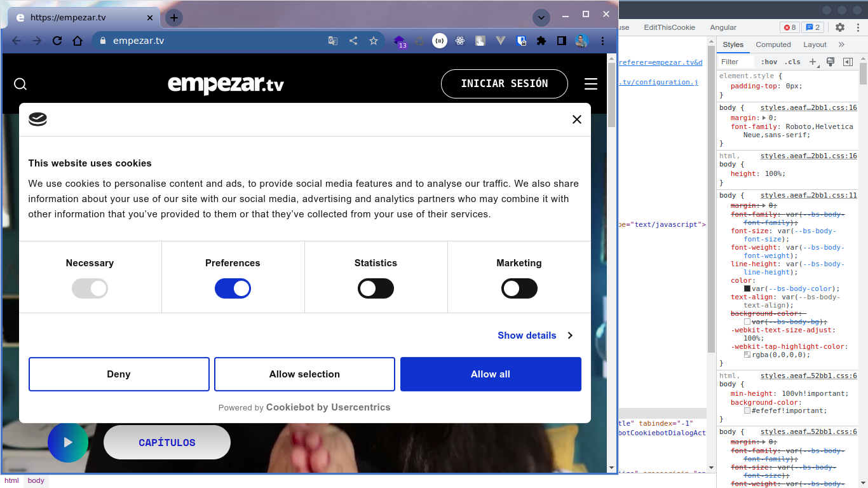Click the Google Translate toolbar icon
Screen dimensions: 868x488
[x=332, y=40]
